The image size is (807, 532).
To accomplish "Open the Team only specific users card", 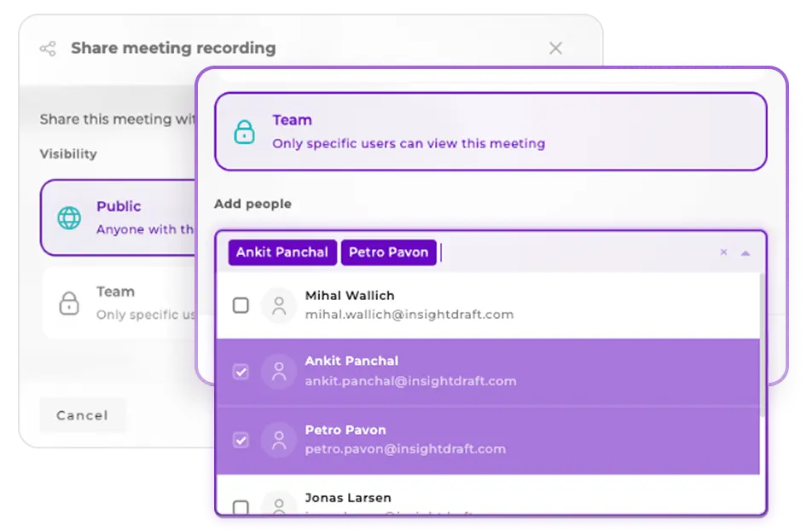I will click(x=491, y=131).
